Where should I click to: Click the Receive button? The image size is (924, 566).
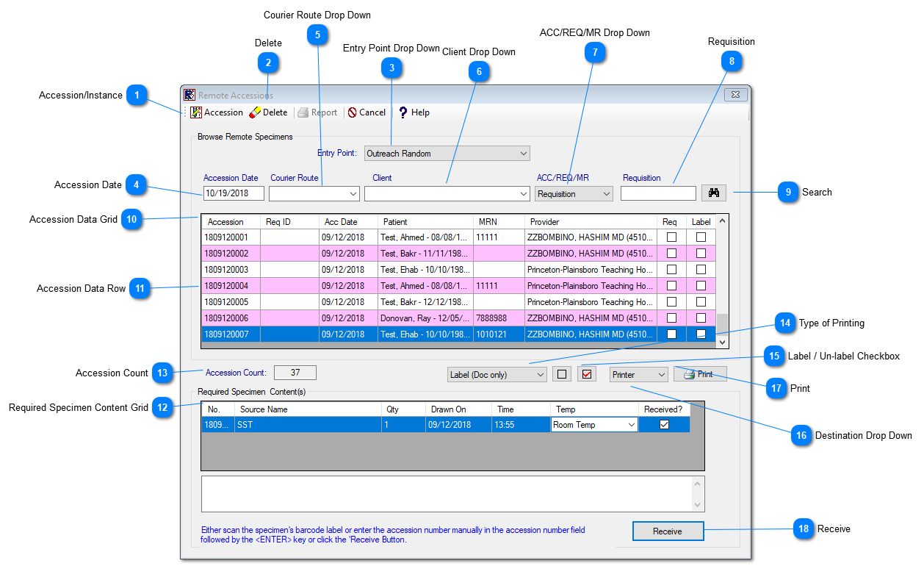[x=668, y=531]
